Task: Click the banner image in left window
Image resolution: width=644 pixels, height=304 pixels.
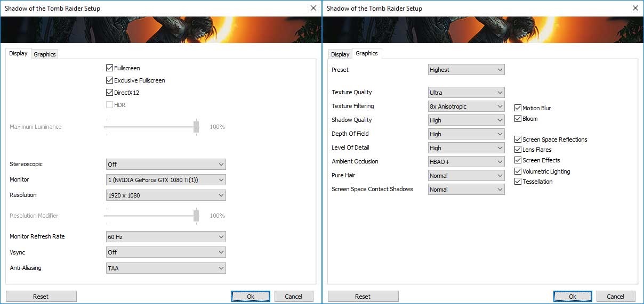Action: pos(161,30)
